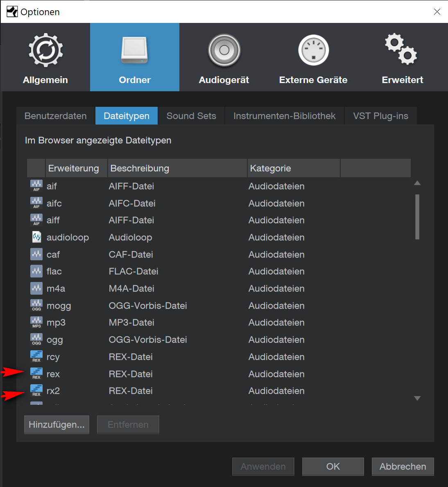Open the Allgemein settings section
The image size is (448, 487).
click(45, 57)
